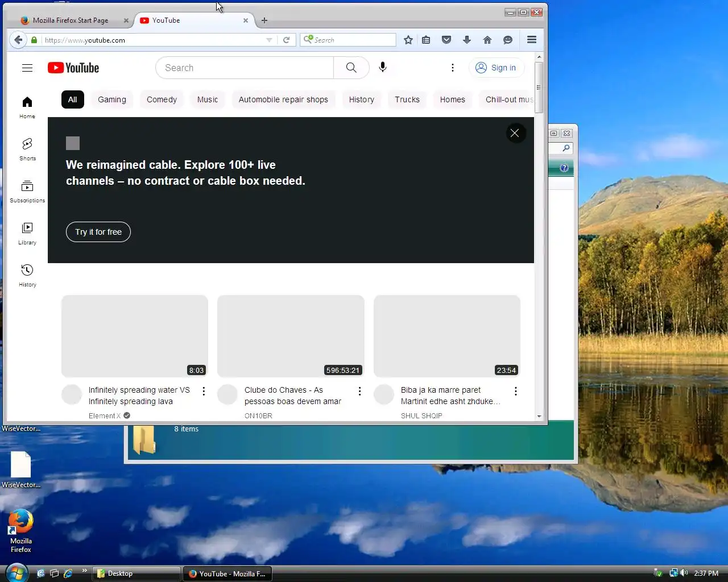Image resolution: width=728 pixels, height=582 pixels.
Task: Go back with Firefox back arrow
Action: click(x=18, y=40)
